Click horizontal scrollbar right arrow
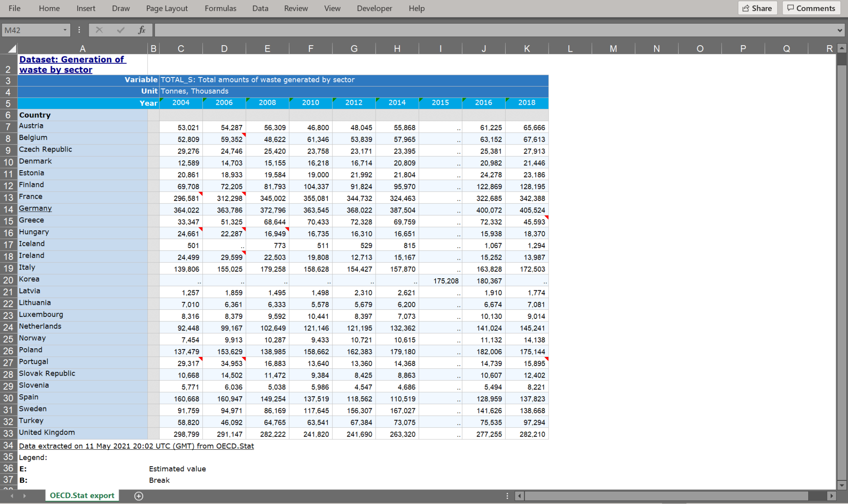Image resolution: width=848 pixels, height=504 pixels. 831,496
